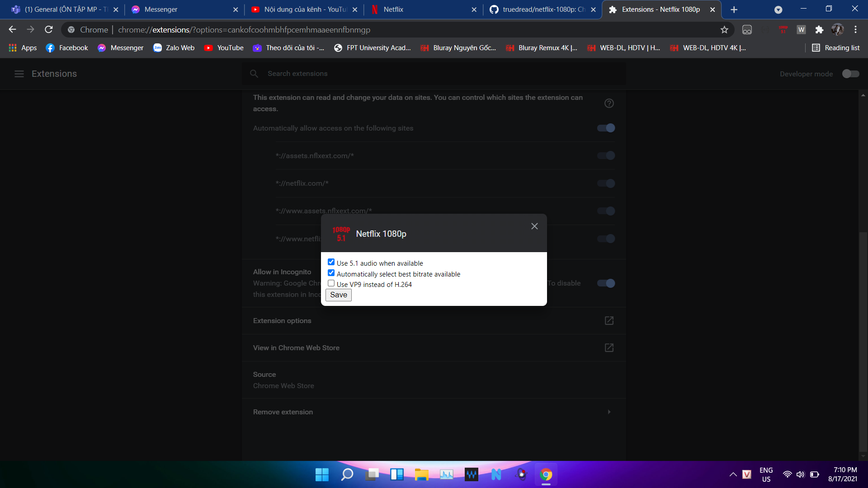Uncheck Automatically select best bitrate available
This screenshot has height=488, width=868.
pos(331,273)
